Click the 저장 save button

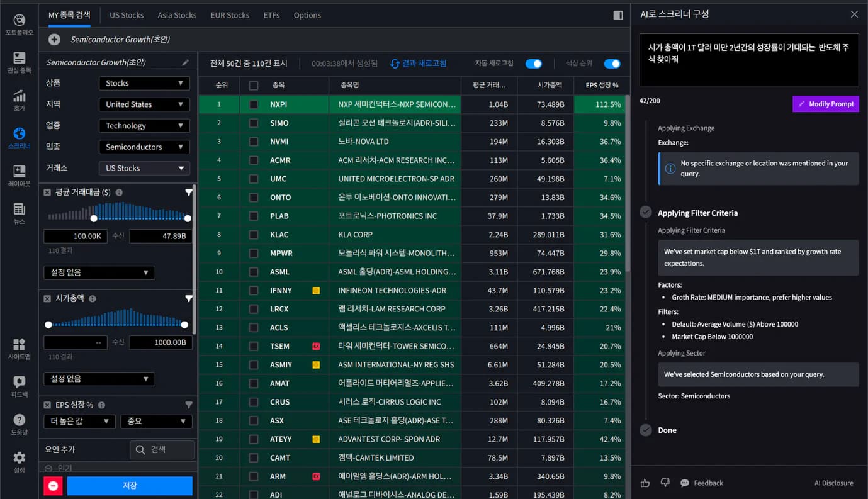pyautogui.click(x=130, y=486)
